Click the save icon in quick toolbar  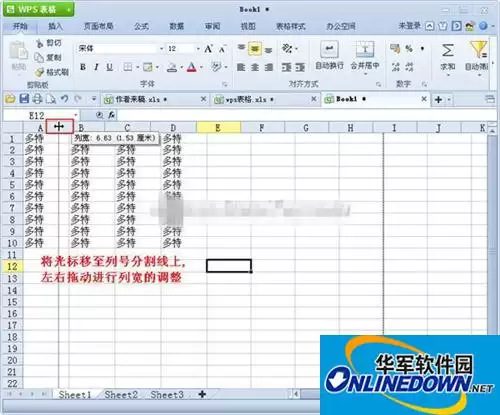(x=24, y=99)
